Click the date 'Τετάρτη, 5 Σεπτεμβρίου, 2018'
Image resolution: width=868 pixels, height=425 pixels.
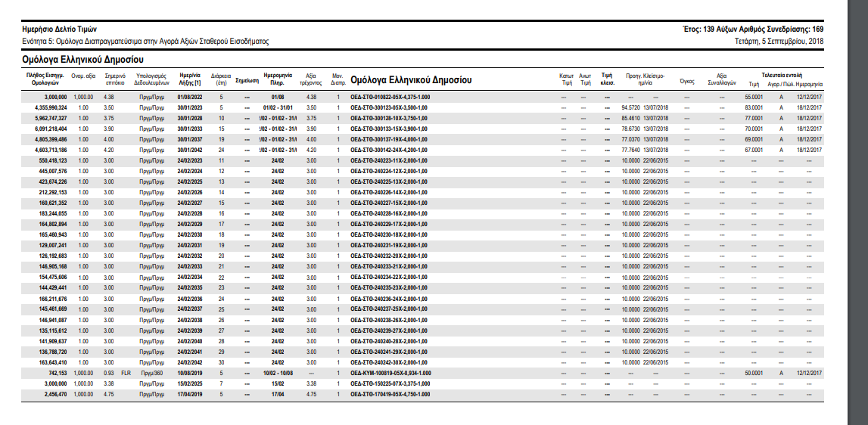pos(779,42)
